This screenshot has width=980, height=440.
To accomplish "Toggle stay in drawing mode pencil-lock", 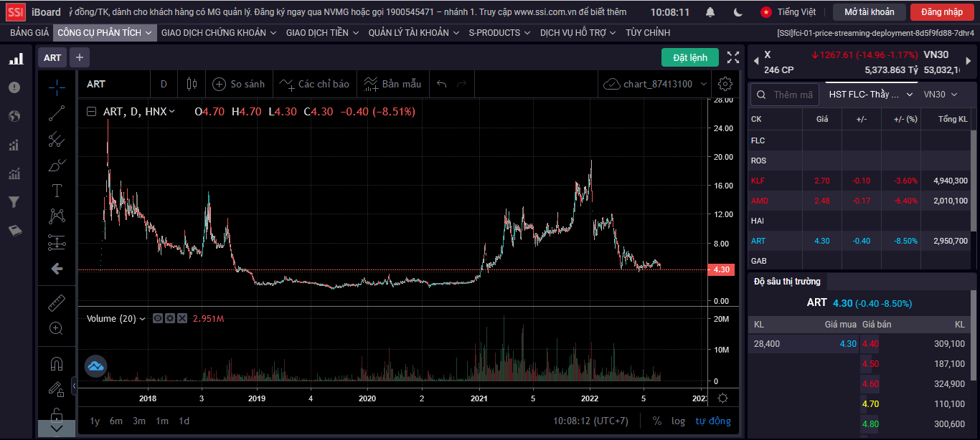I will [57, 389].
